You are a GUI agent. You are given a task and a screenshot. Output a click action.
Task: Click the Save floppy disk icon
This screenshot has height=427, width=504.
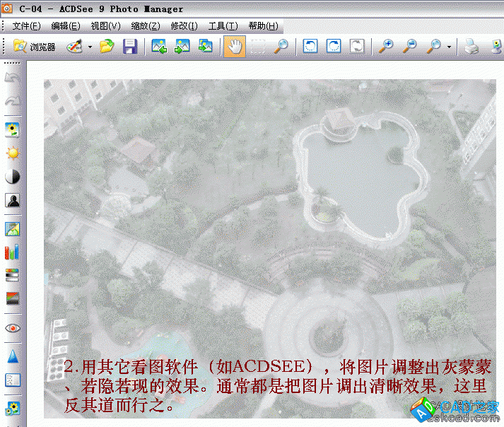[129, 47]
